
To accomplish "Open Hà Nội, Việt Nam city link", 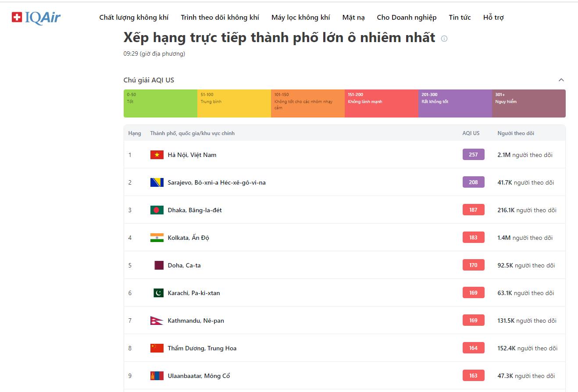I will click(192, 155).
